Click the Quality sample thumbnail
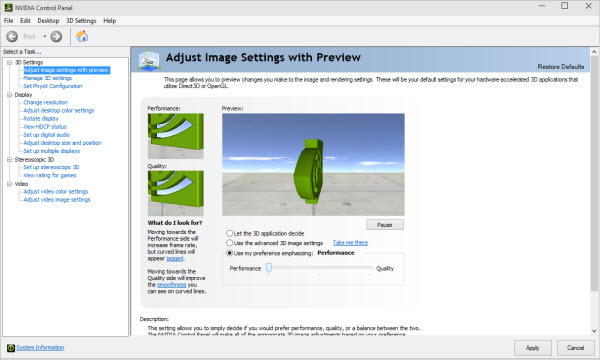 tap(176, 193)
